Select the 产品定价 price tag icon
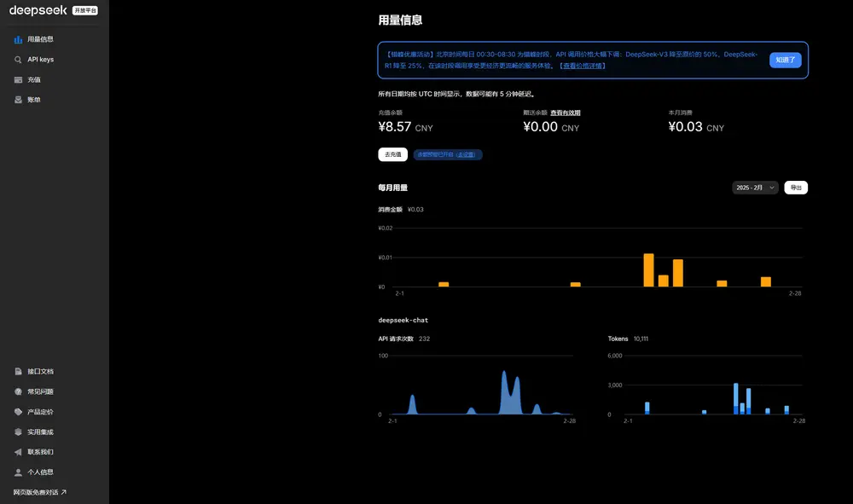Image resolution: width=853 pixels, height=504 pixels. [x=17, y=412]
